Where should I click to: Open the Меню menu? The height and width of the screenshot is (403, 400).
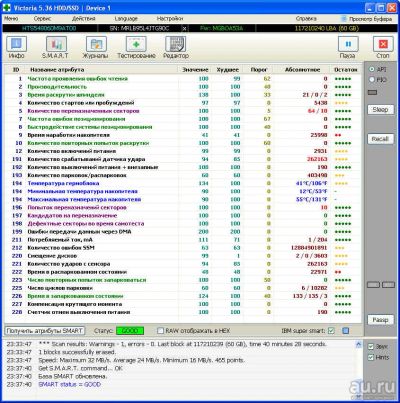[11, 19]
